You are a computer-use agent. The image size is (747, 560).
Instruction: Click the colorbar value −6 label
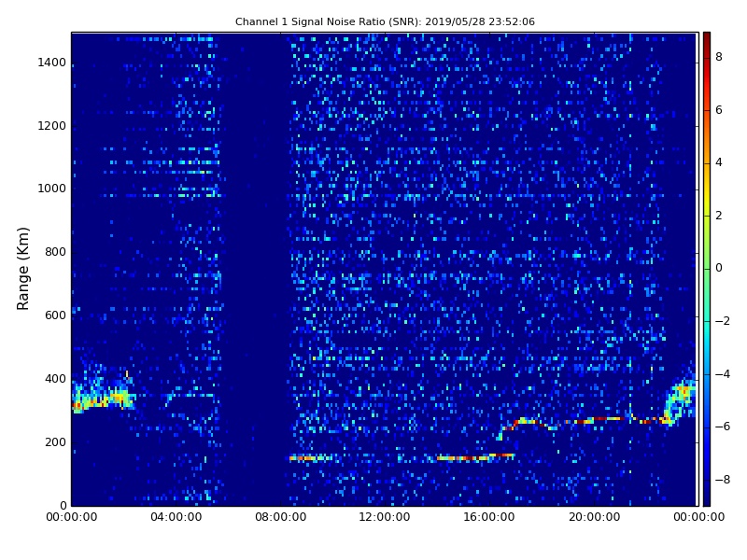723,427
